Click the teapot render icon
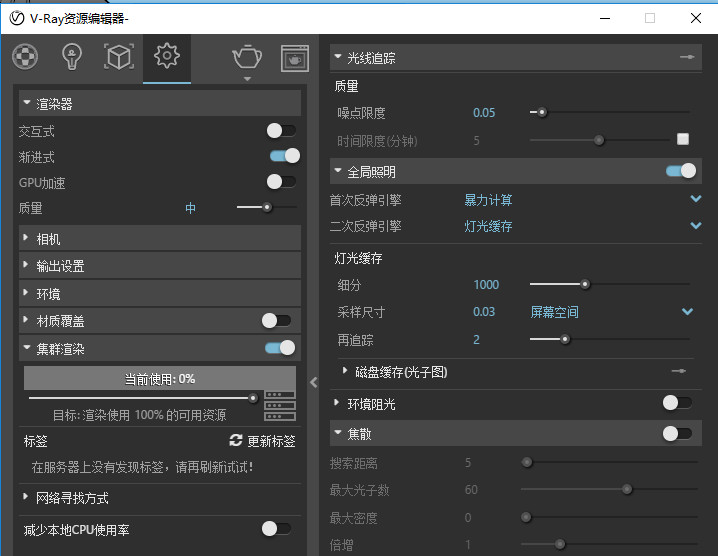The height and width of the screenshot is (556, 718). (247, 57)
